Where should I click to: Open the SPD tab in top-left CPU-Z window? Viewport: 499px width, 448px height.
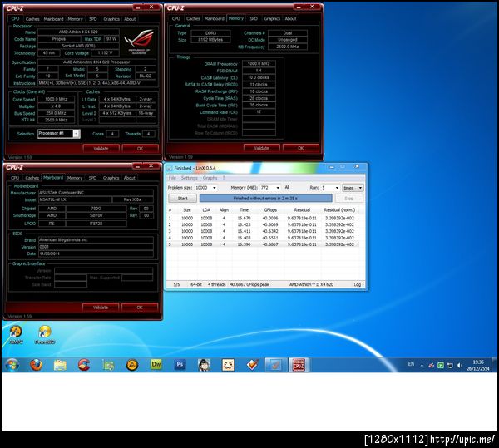click(x=93, y=19)
